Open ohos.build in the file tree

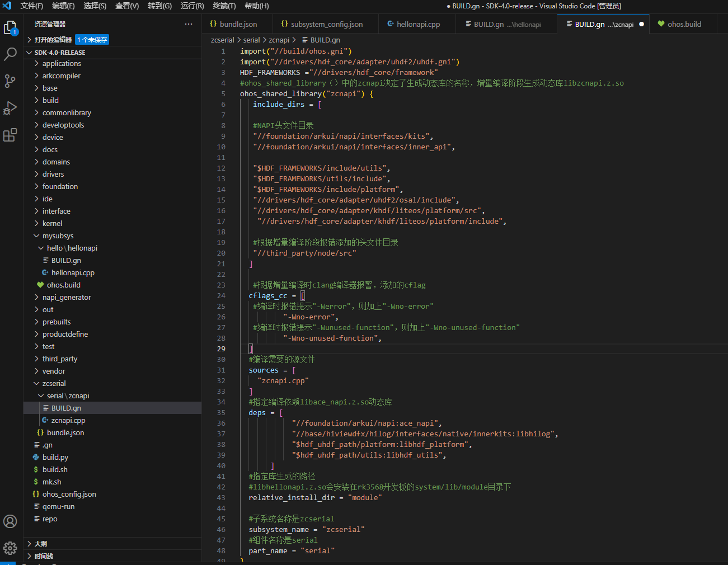tap(112, 285)
